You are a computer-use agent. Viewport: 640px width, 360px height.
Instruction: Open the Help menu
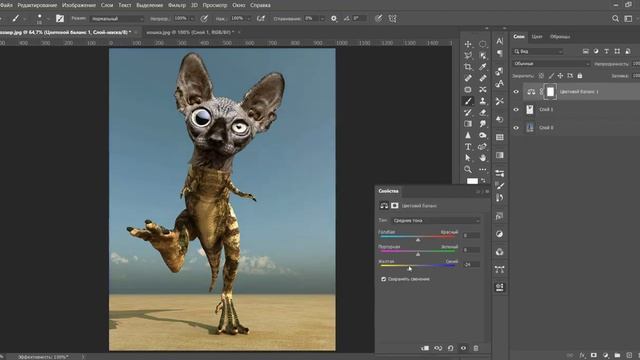pyautogui.click(x=260, y=5)
